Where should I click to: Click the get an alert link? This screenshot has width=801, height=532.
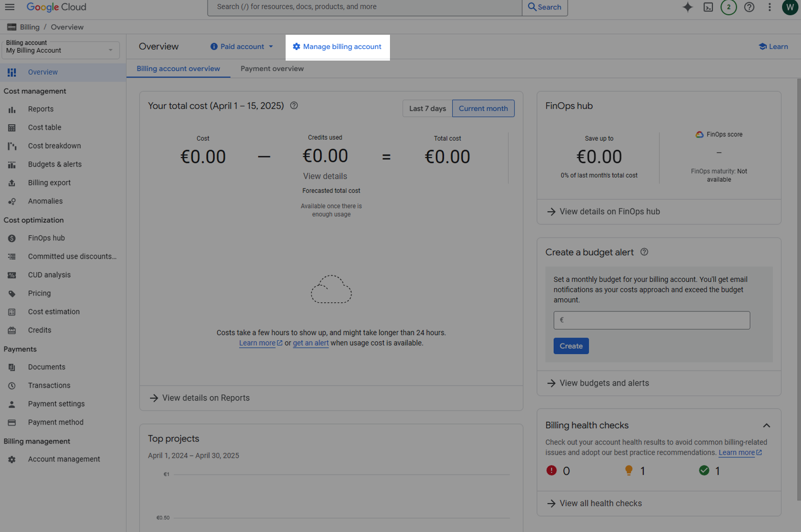tap(310, 343)
